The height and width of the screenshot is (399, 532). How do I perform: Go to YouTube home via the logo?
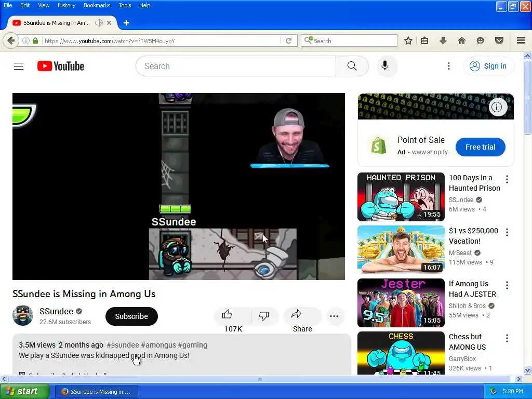click(x=61, y=66)
